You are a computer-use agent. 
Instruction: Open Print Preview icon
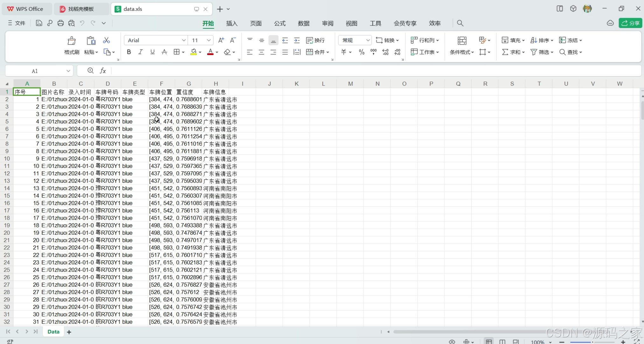tap(72, 23)
